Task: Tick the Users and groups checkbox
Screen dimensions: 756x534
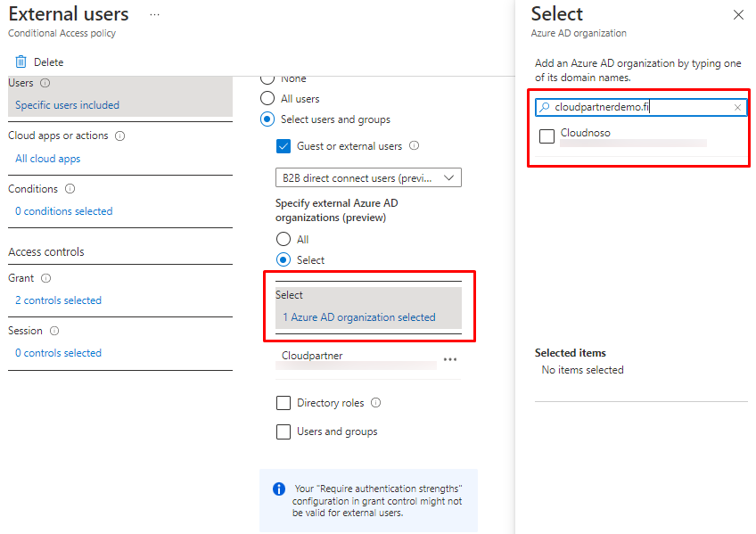Action: click(x=283, y=431)
